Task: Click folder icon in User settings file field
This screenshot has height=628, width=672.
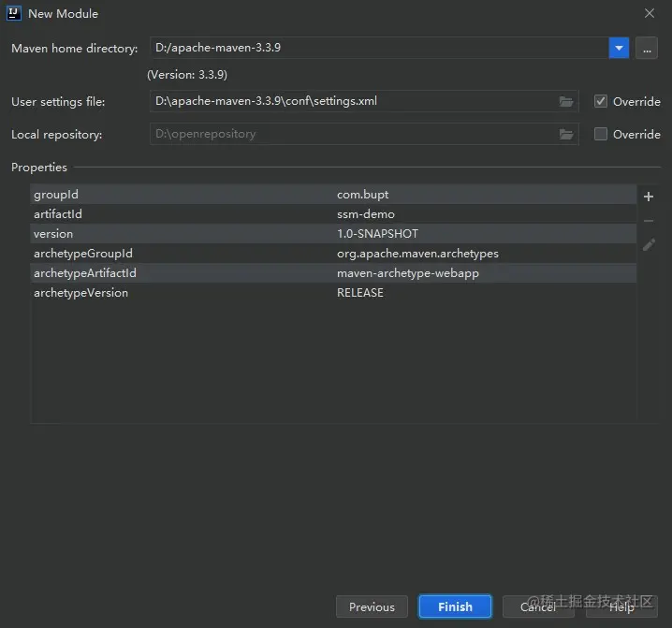Action: pos(566,102)
